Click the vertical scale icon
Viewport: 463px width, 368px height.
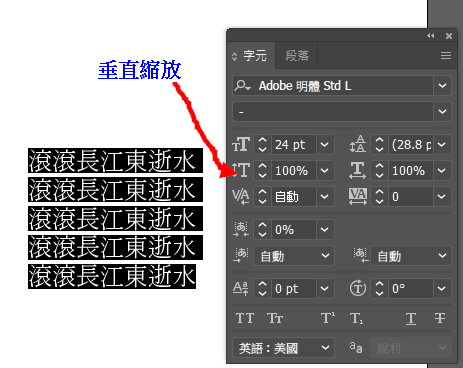(241, 170)
